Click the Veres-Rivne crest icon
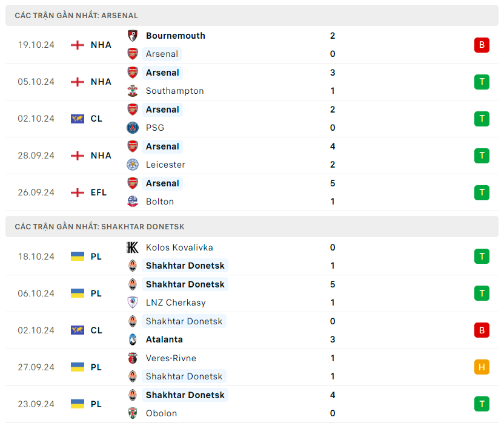 pyautogui.click(x=133, y=358)
